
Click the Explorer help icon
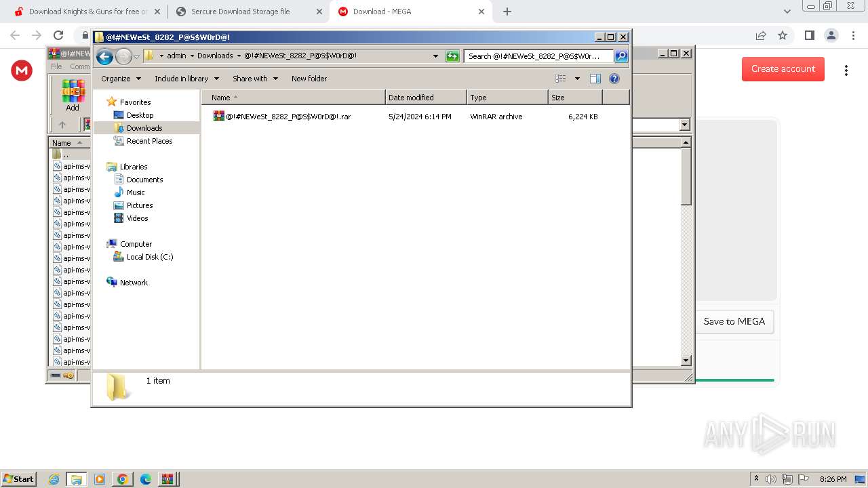614,79
